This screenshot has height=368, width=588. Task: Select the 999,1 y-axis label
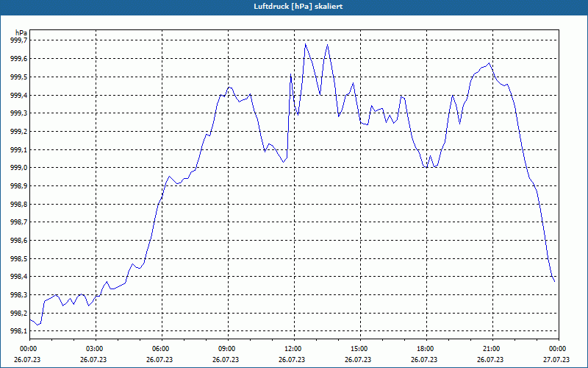[18, 149]
